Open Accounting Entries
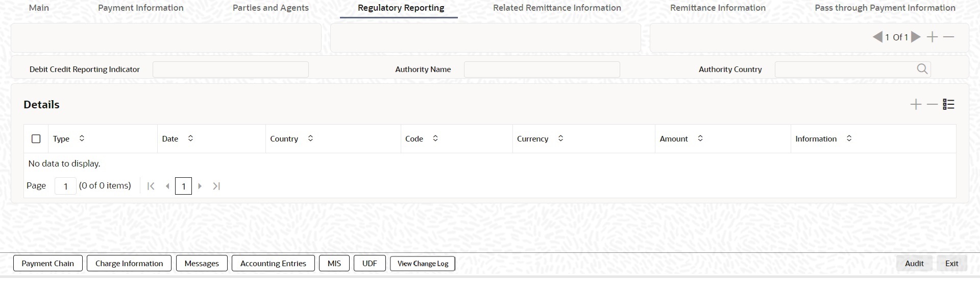 tap(273, 264)
